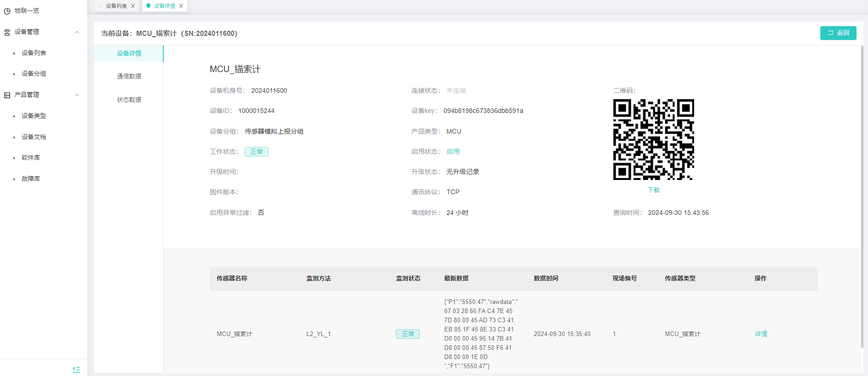Click the 设备管理 menu icon
Image resolution: width=868 pixels, height=376 pixels.
(7, 32)
